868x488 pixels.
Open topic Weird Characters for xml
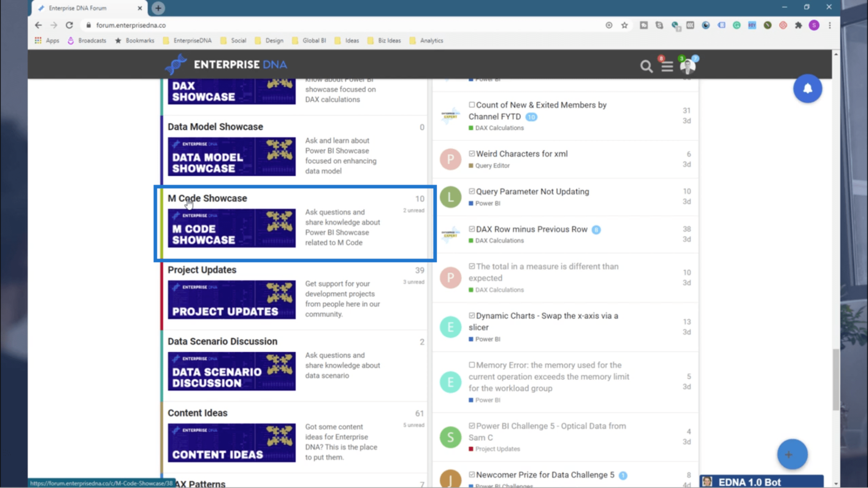(521, 154)
